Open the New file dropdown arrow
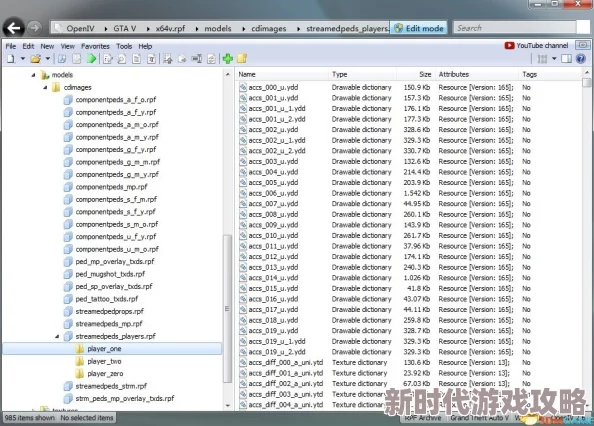The height and width of the screenshot is (426, 594). click(23, 59)
